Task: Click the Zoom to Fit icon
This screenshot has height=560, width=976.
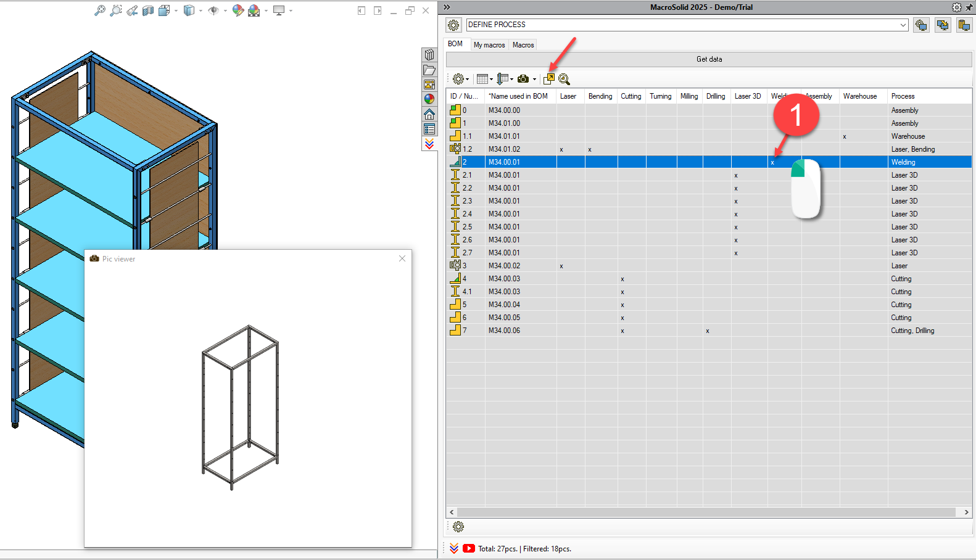Action: [x=99, y=10]
